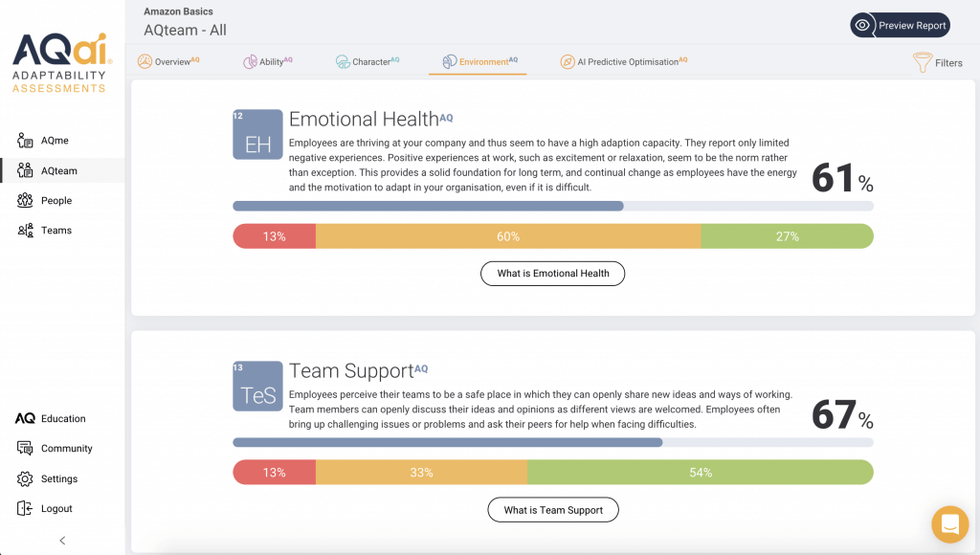Open AI Predictive Optimisation tab
980x555 pixels.
coord(624,61)
